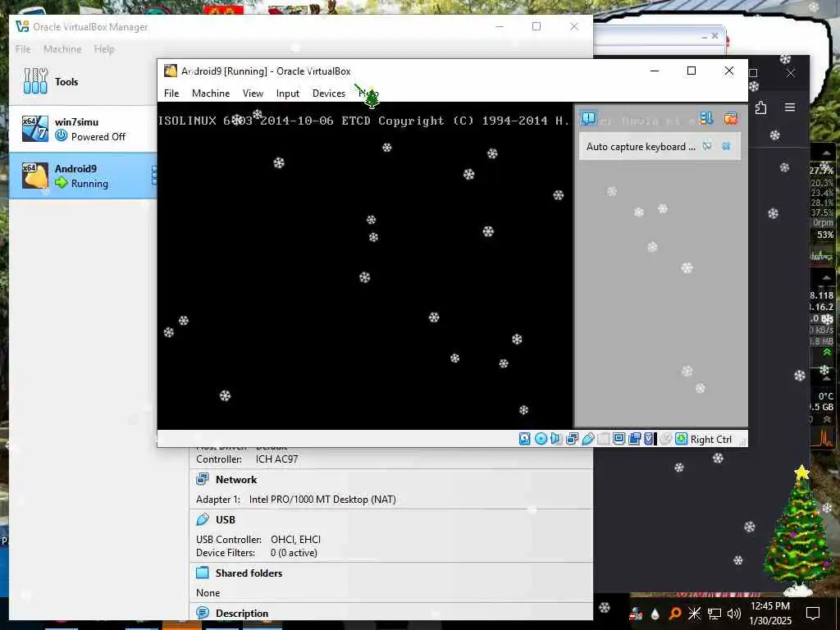Viewport: 840px width, 630px height.
Task: Click the delete all notifications icon
Action: click(x=730, y=118)
